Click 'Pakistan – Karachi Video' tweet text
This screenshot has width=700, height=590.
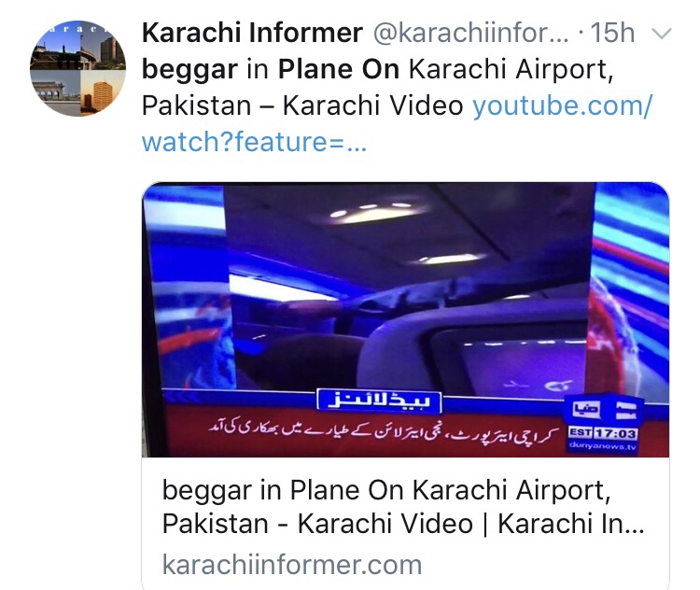(302, 106)
